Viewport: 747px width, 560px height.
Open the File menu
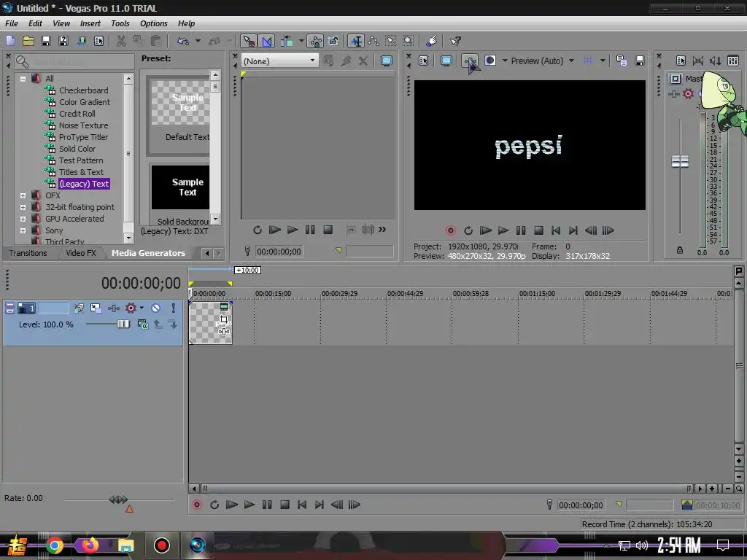[x=12, y=23]
